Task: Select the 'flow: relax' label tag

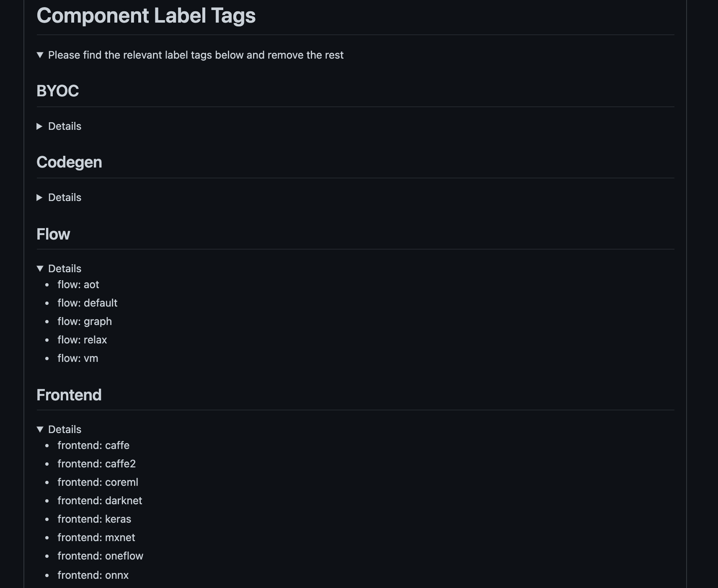Action: click(82, 340)
